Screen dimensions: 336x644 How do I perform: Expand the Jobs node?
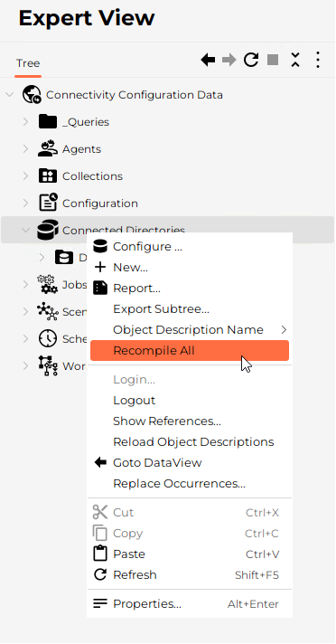[26, 284]
